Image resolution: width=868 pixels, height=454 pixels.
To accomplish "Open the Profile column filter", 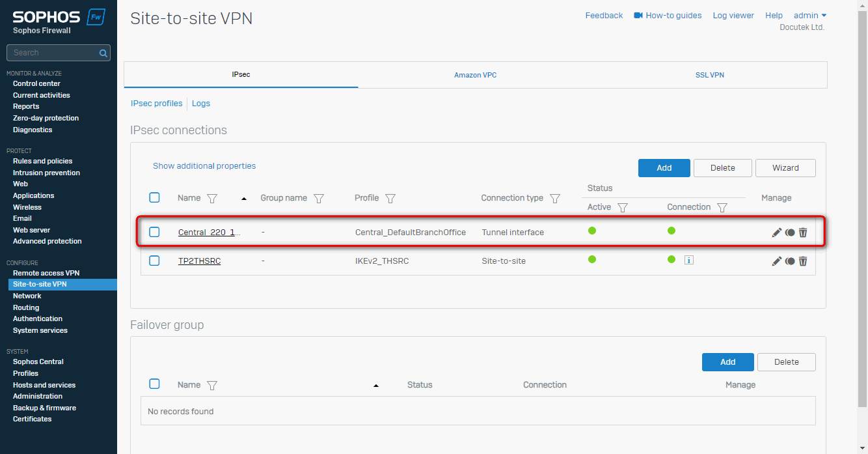I will [x=390, y=199].
